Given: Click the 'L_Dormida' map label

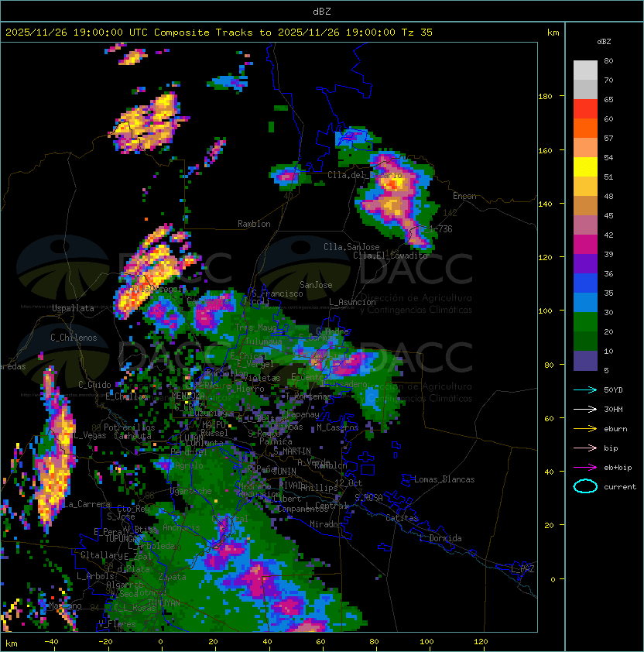Looking at the screenshot, I should (440, 538).
